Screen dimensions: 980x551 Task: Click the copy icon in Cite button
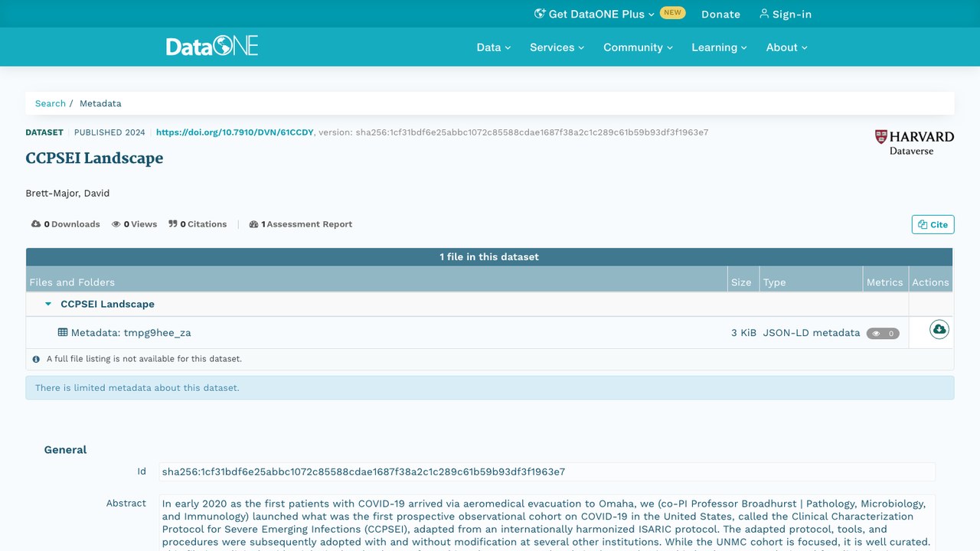click(923, 224)
